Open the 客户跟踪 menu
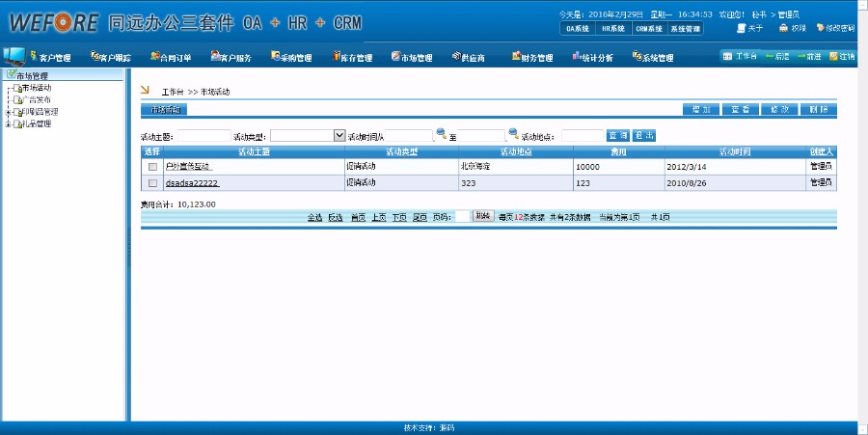 coord(111,57)
